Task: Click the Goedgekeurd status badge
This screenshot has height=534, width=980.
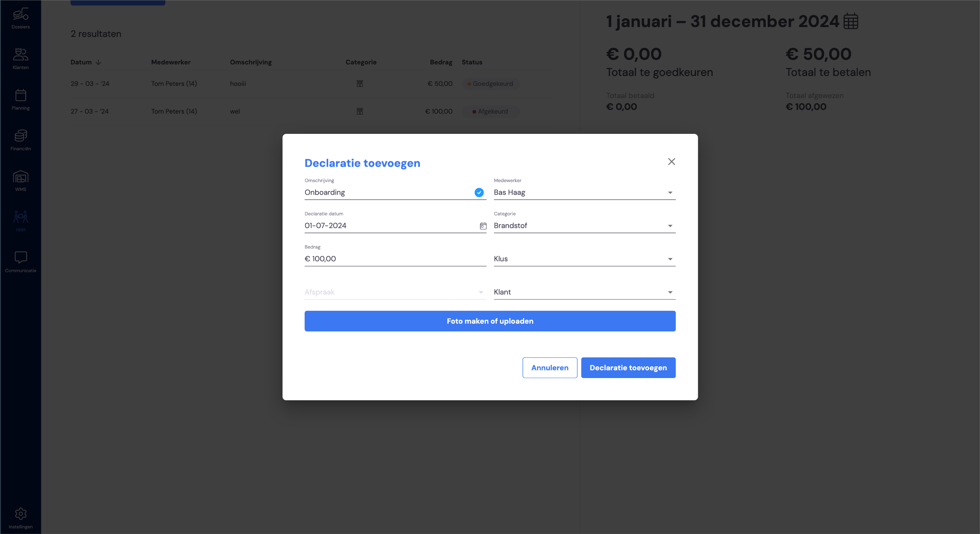Action: coord(491,84)
